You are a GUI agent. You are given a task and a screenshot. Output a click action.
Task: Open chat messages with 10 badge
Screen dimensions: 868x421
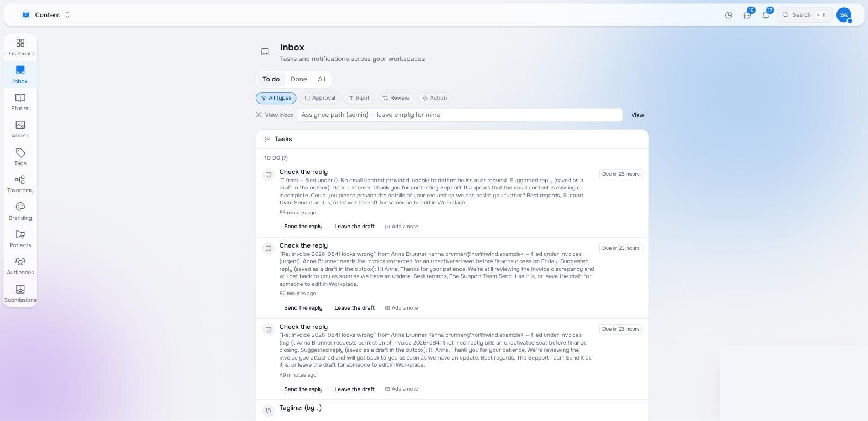pyautogui.click(x=747, y=15)
